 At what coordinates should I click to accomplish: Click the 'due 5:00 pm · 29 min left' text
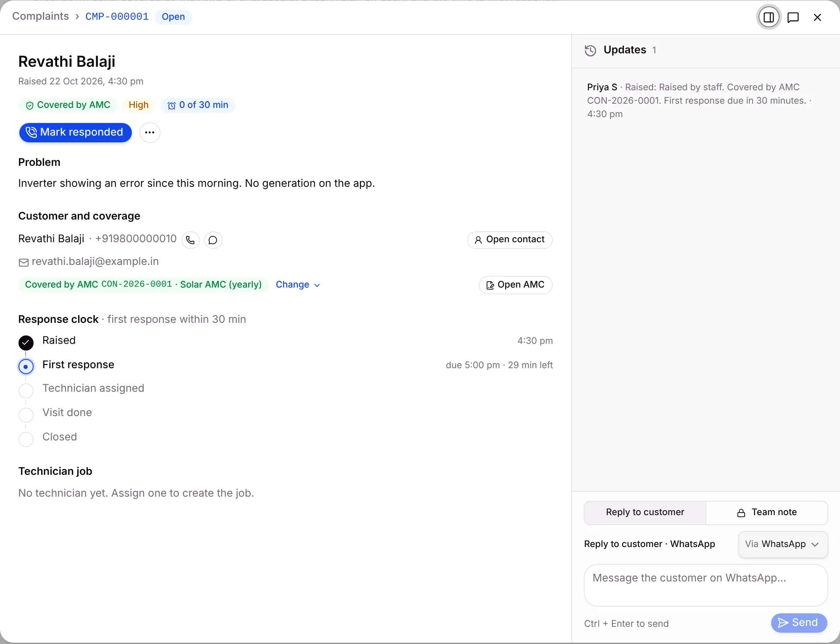click(x=499, y=365)
